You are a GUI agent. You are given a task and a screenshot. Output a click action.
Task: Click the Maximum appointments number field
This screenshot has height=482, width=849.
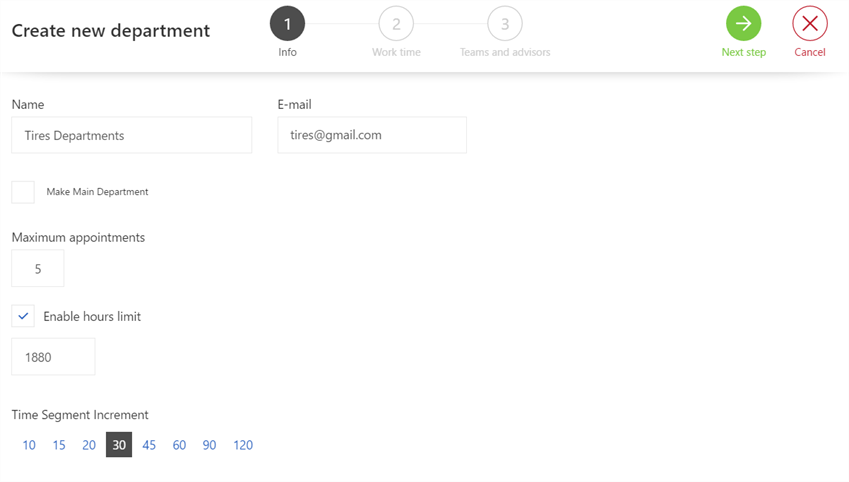click(x=38, y=269)
